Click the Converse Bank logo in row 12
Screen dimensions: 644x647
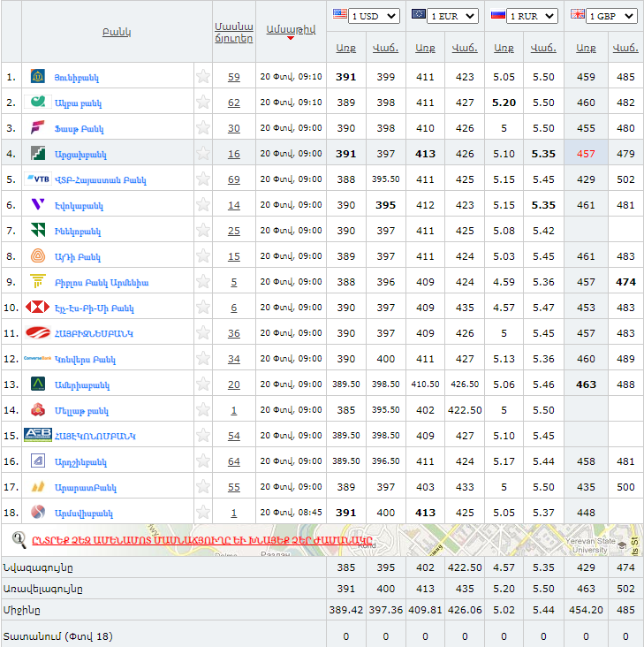[37, 358]
